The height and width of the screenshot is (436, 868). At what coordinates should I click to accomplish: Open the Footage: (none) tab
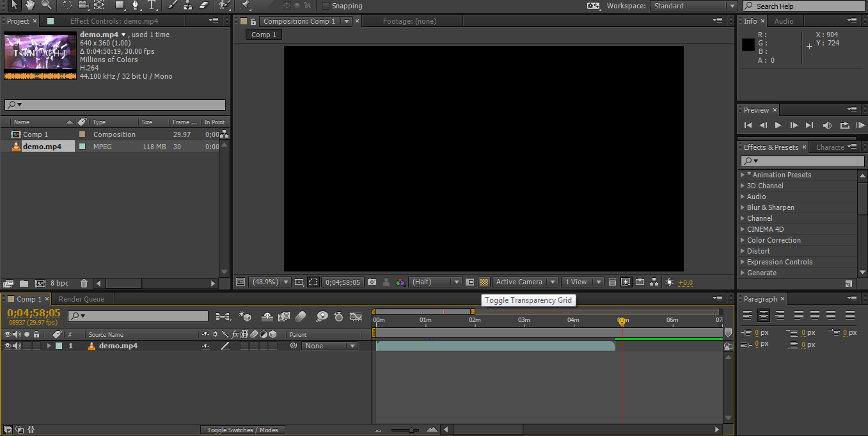[x=409, y=21]
